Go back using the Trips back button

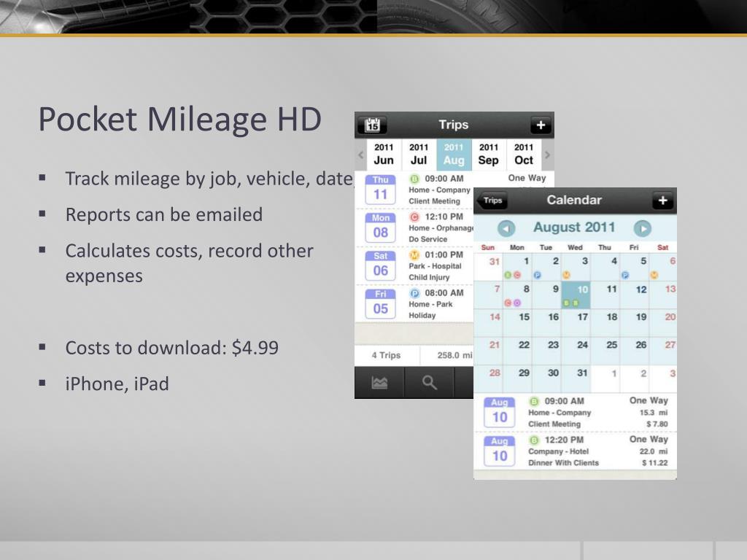492,201
